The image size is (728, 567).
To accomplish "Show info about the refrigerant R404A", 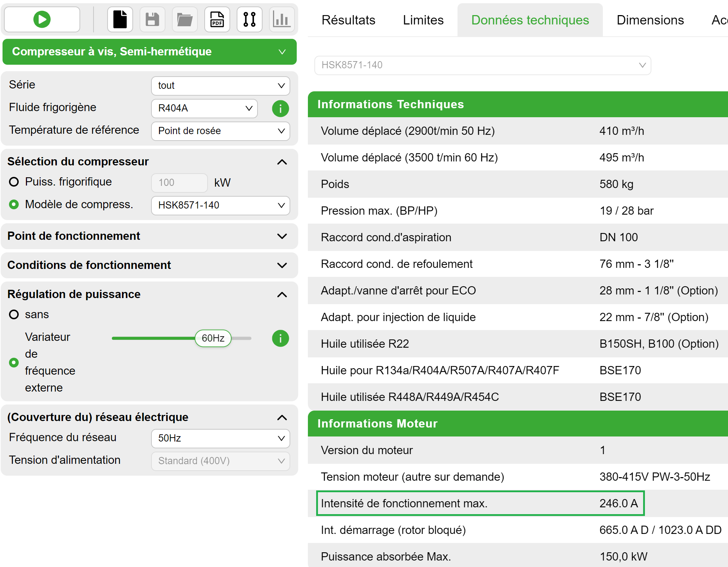I will 280,109.
